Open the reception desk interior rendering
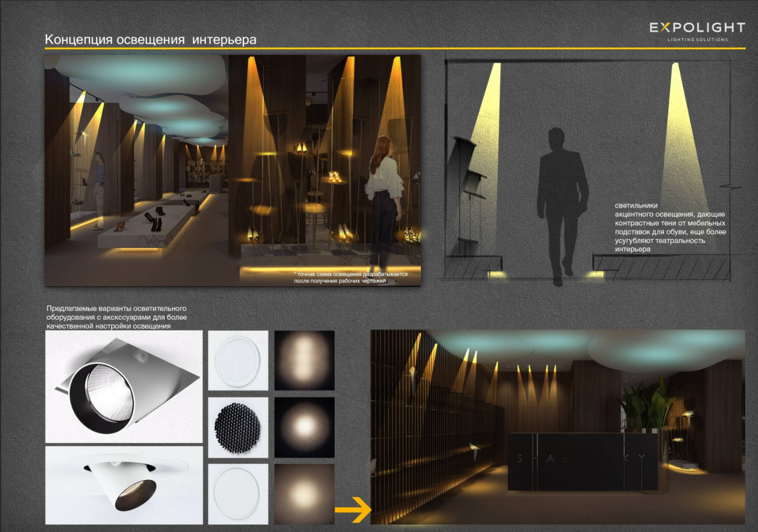 click(558, 427)
